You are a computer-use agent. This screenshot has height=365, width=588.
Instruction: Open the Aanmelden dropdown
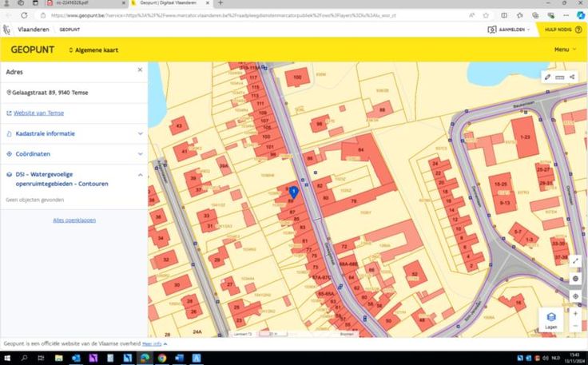coord(511,30)
